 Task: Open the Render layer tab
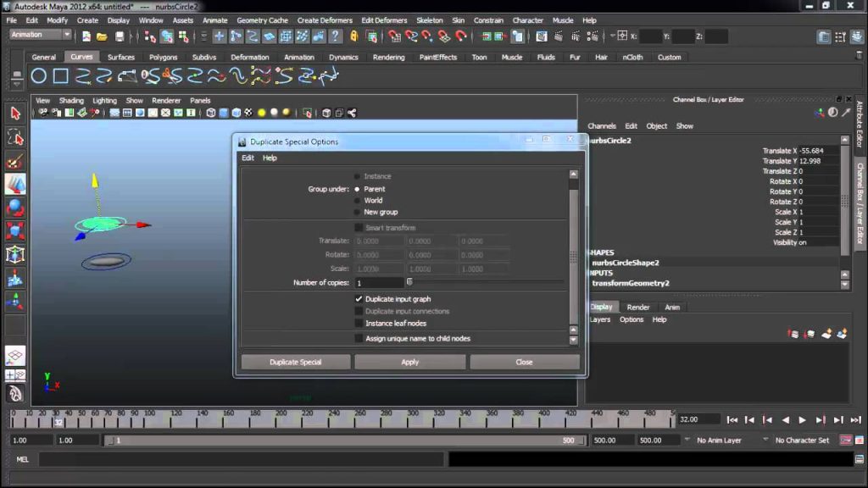(637, 307)
